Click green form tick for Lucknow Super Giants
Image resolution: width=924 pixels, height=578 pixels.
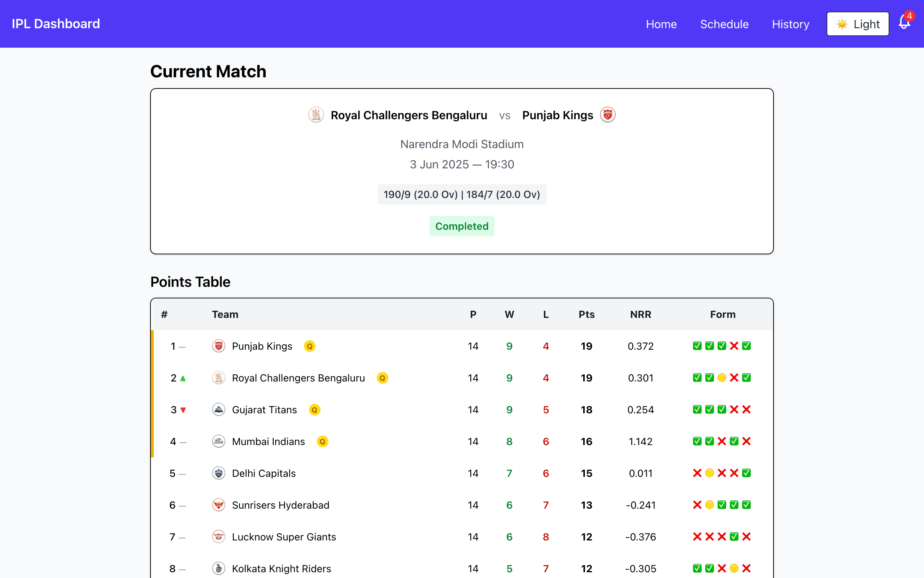[x=734, y=536]
